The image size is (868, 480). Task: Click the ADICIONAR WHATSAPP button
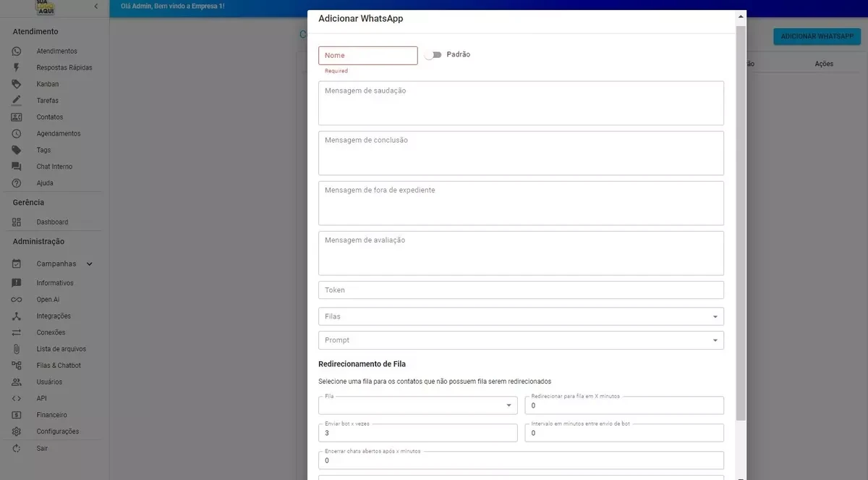tap(817, 35)
